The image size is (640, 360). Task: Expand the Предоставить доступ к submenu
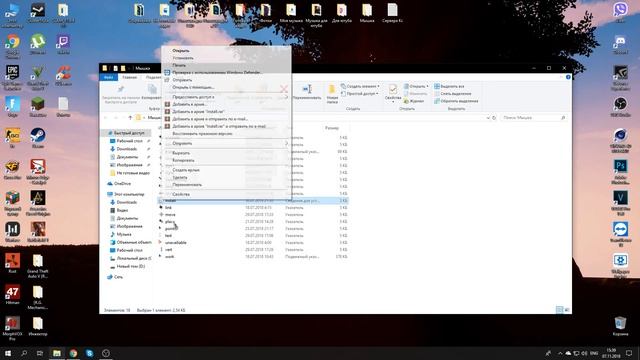227,97
